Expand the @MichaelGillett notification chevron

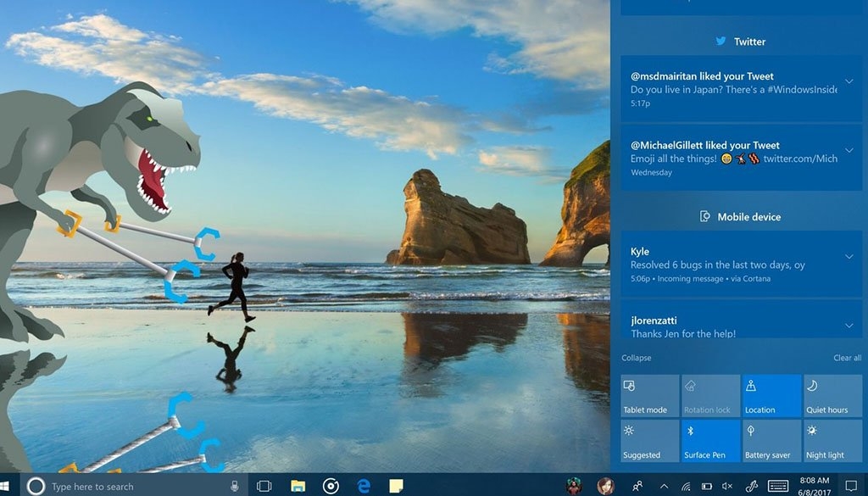click(x=849, y=151)
